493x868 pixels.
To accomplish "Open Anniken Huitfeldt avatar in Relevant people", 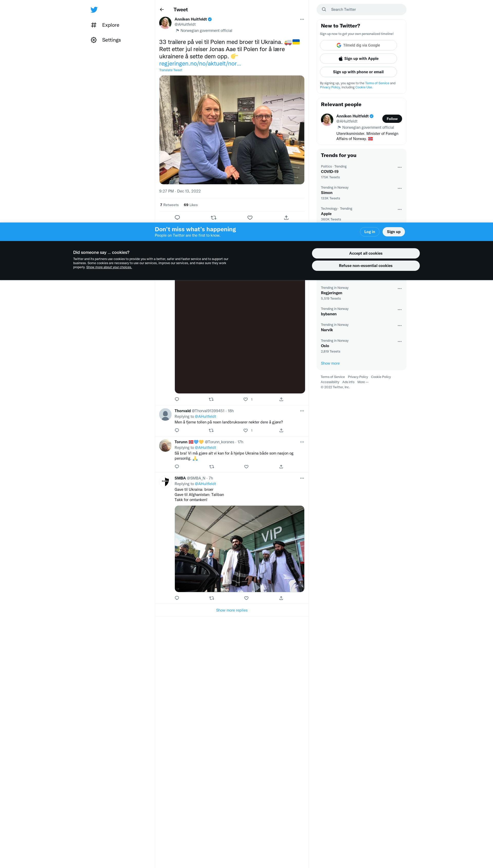I will point(327,119).
